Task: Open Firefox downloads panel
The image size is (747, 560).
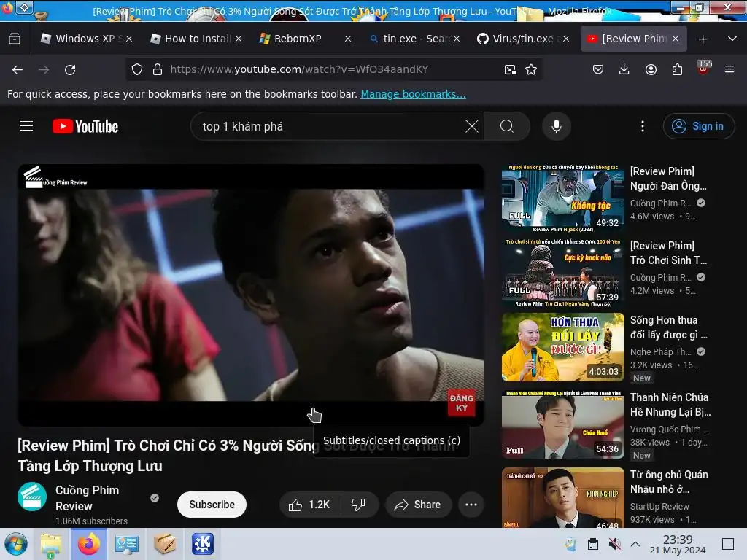Action: click(x=624, y=69)
